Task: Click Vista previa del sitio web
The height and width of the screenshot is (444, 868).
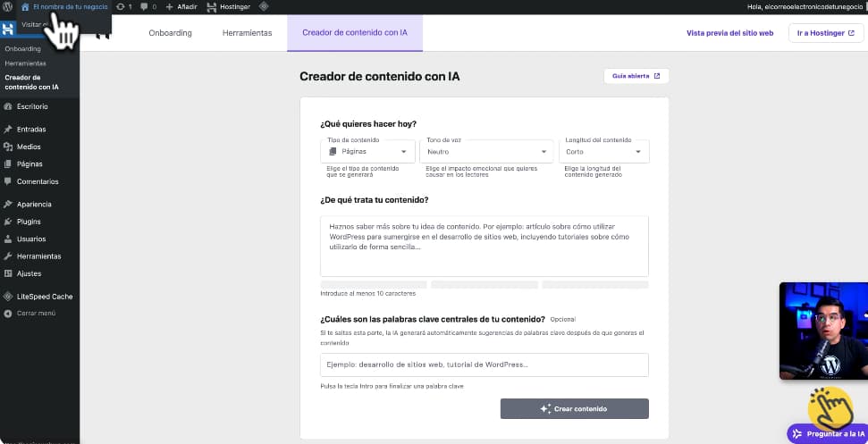Action: tap(729, 33)
